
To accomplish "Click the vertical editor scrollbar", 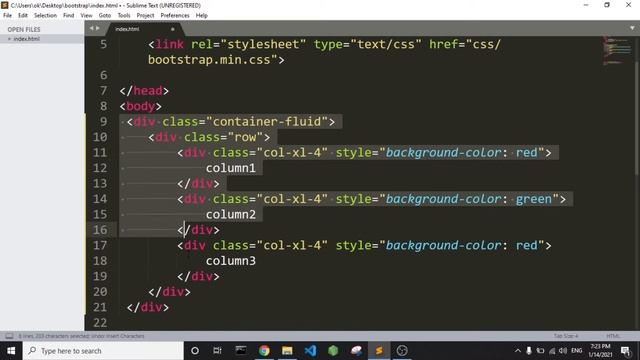I will [637, 118].
